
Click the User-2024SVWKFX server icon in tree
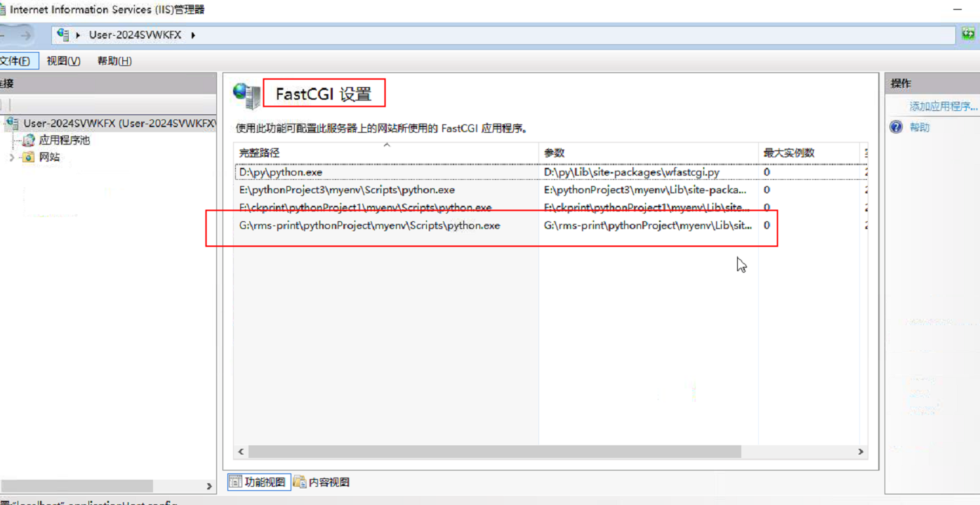point(12,123)
